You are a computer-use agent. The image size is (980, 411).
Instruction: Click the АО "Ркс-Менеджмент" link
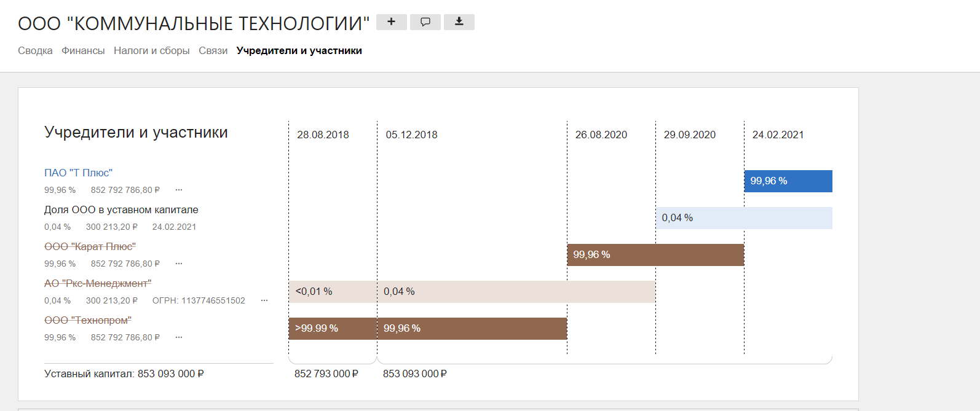pyautogui.click(x=98, y=283)
